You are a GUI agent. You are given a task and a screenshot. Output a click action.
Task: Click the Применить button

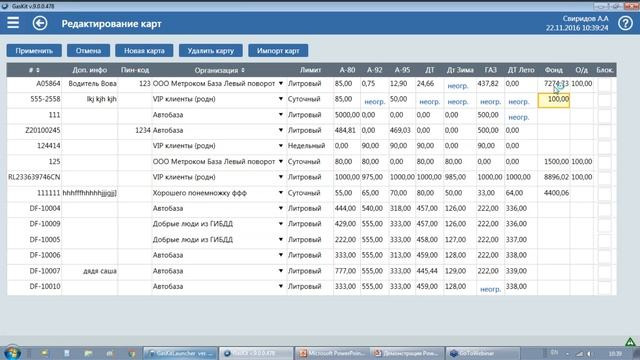click(34, 51)
